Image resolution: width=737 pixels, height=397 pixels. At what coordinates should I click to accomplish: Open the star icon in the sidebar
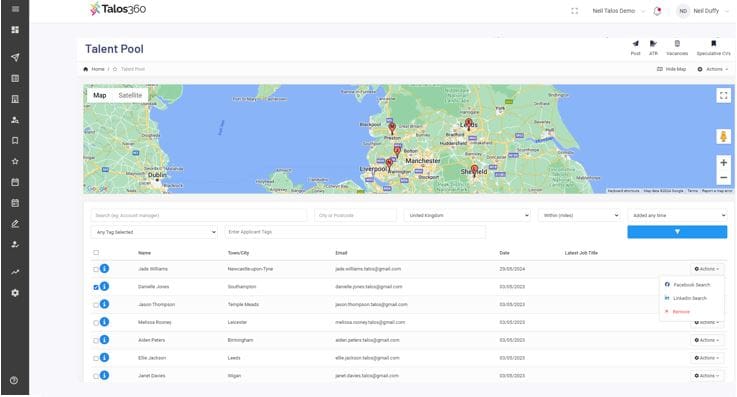coord(15,161)
